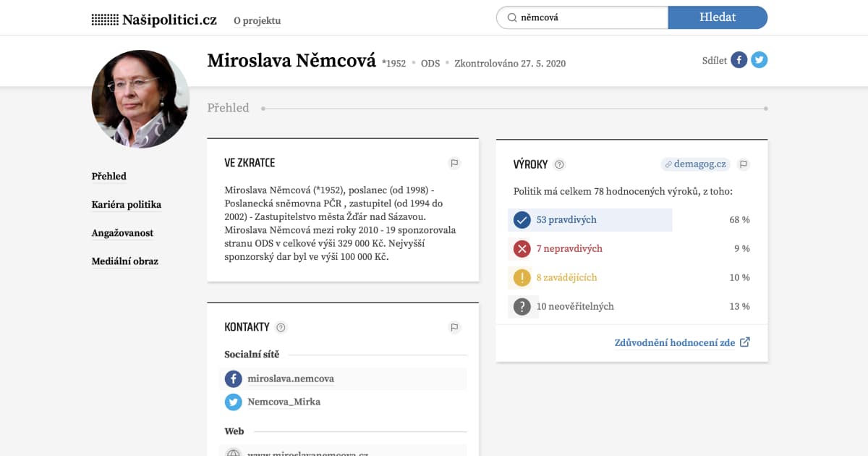Open the Kariéra politika section
Screen dimensions: 868x456
[126, 205]
